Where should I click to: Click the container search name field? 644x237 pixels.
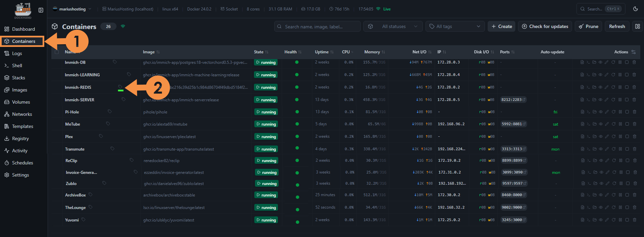point(317,26)
